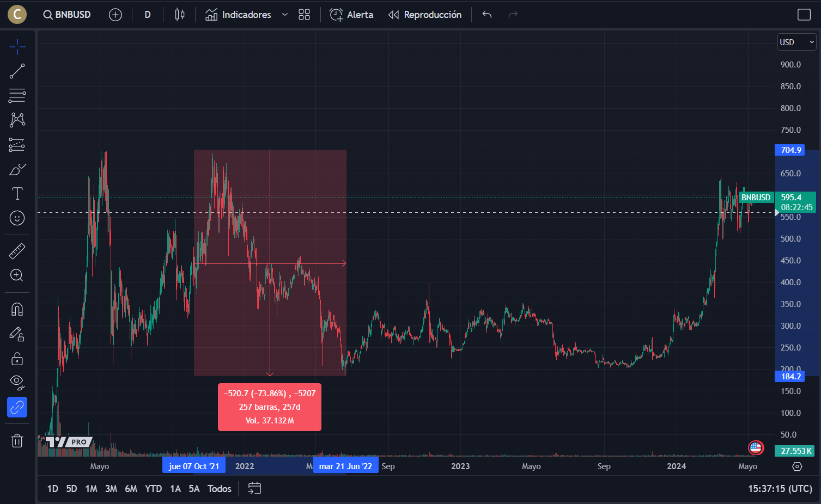Select the 1D time range
Viewport: 821px width, 504px height.
(x=53, y=489)
